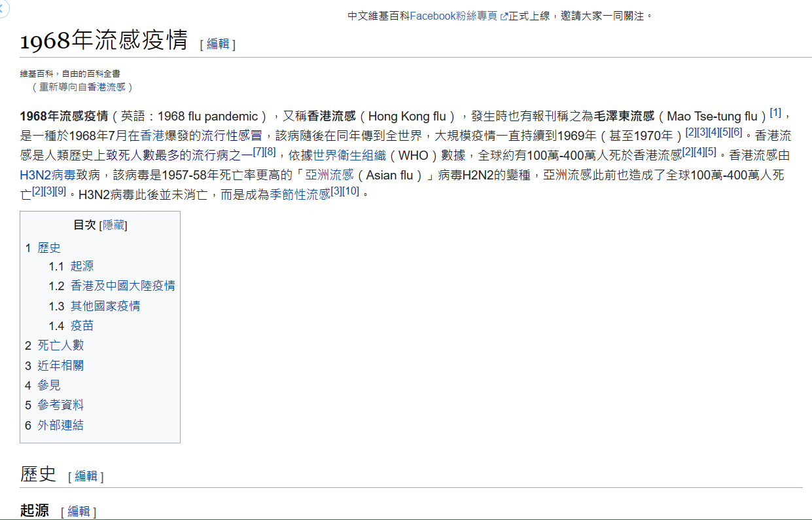Click the 目次 heading in contents box
Image resolution: width=812 pixels, height=520 pixels.
(x=84, y=225)
